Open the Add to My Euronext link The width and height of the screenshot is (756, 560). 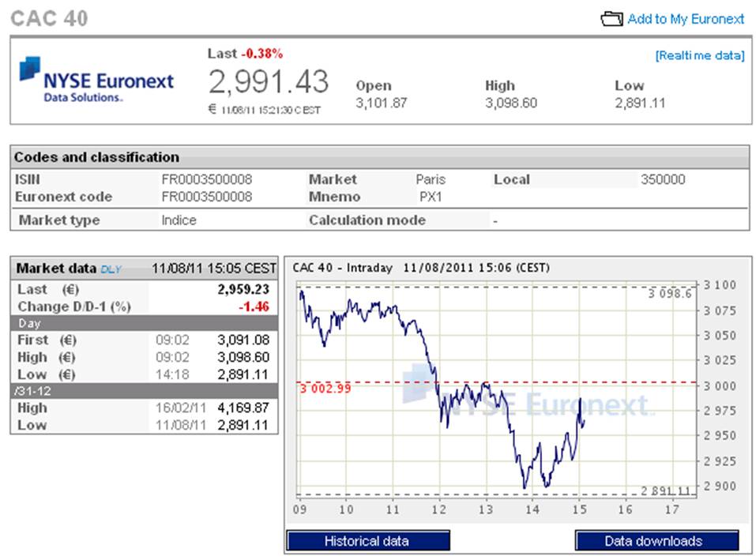click(x=686, y=19)
